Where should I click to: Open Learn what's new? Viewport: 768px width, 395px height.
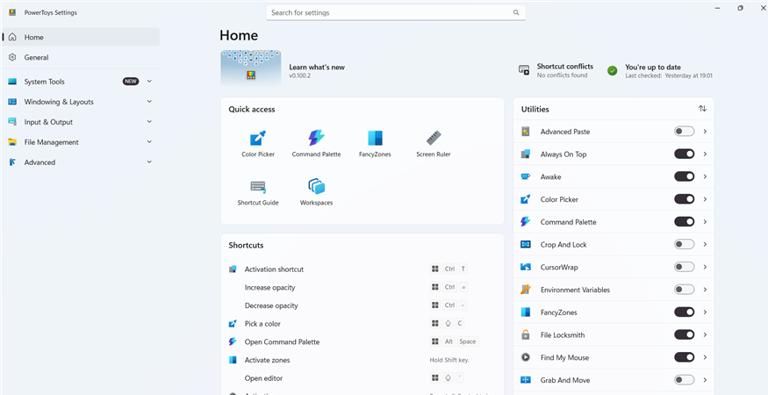(317, 67)
